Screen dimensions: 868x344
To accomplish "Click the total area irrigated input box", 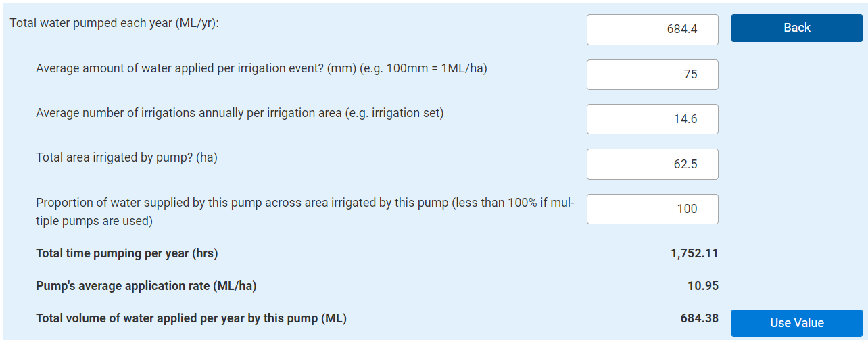I will coord(652,164).
